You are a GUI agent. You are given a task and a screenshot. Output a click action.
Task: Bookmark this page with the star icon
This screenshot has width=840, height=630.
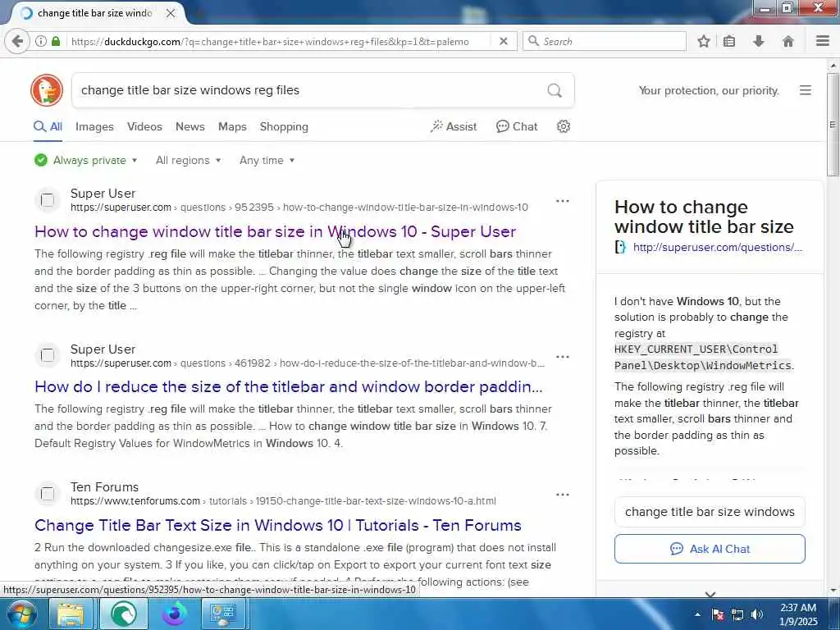pyautogui.click(x=704, y=41)
